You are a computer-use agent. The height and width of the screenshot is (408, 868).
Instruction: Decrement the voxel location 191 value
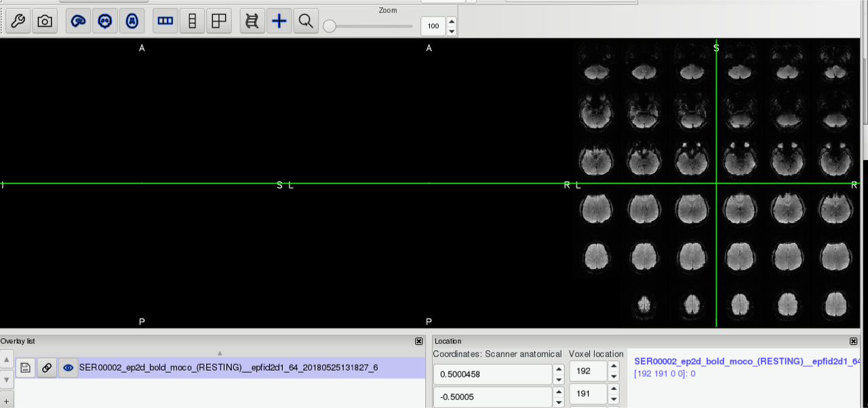[614, 399]
